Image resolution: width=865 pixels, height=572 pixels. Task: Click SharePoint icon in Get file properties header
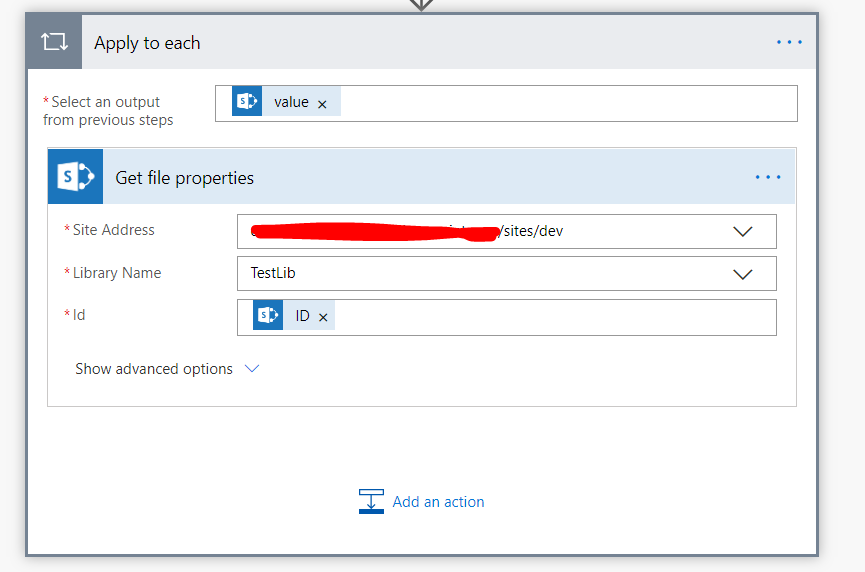coord(76,177)
